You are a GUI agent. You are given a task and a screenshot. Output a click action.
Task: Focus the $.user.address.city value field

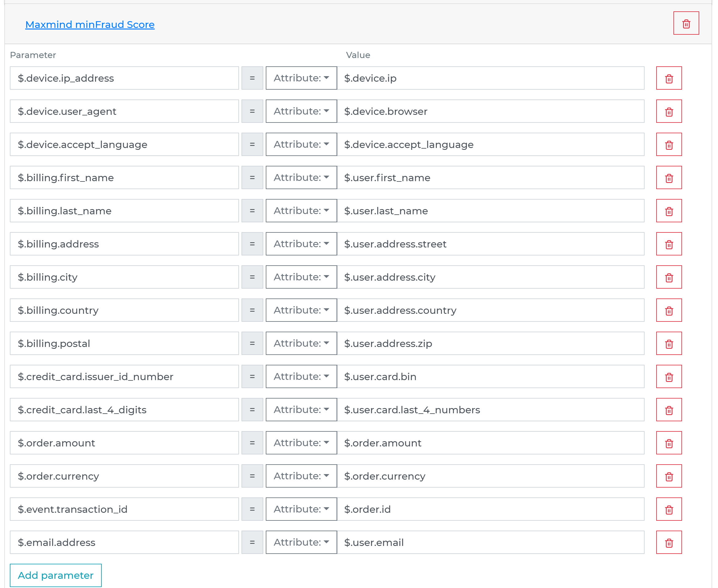click(491, 277)
